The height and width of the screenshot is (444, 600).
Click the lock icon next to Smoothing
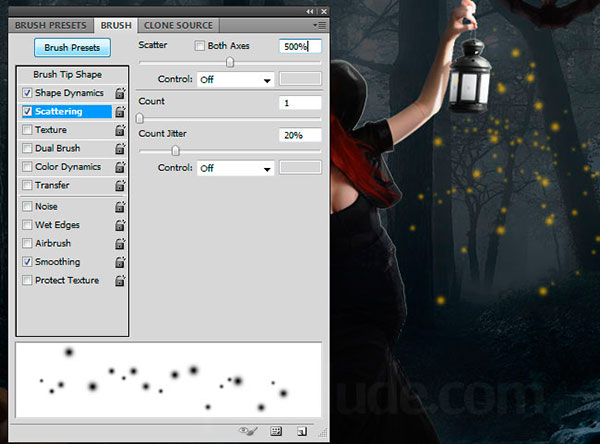click(120, 262)
